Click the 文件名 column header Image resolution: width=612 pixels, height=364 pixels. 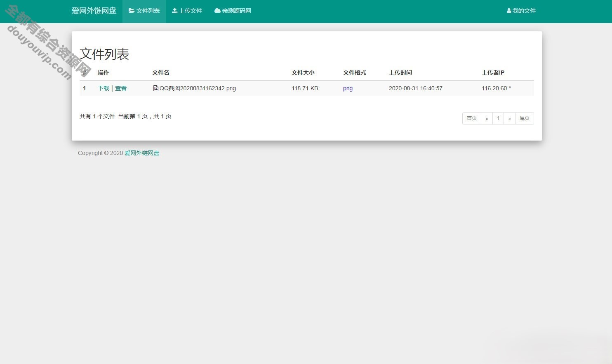coord(161,73)
